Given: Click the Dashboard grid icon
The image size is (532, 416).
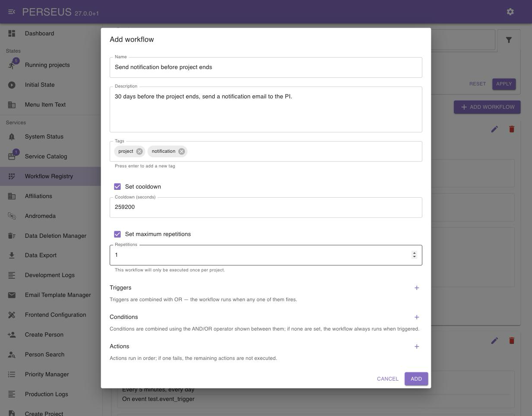Looking at the screenshot, I should (x=12, y=33).
